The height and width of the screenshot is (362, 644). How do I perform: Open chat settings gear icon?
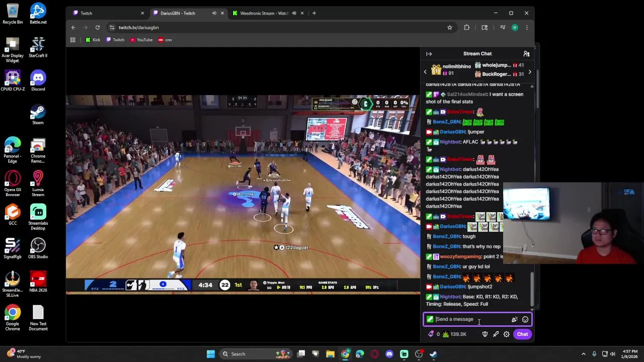tap(506, 334)
